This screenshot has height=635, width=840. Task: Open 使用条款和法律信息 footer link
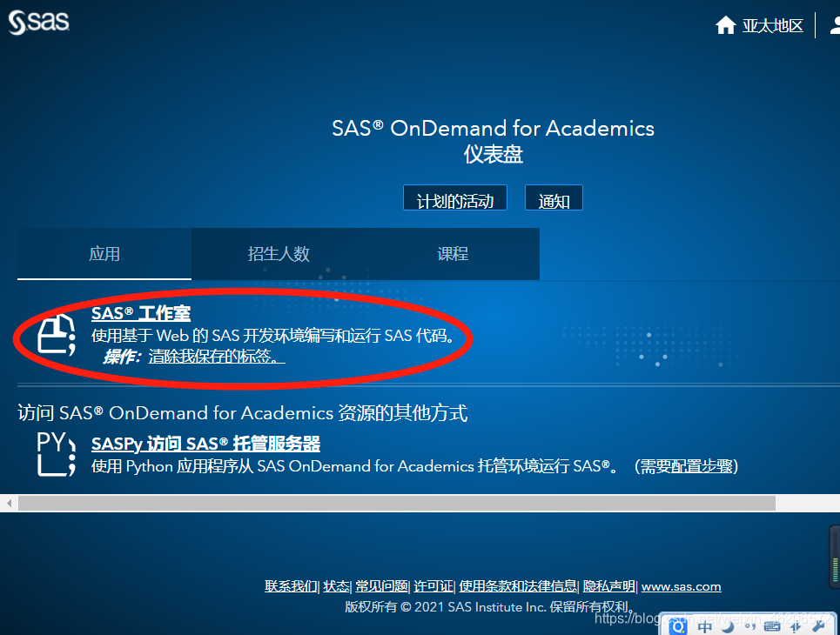click(518, 587)
